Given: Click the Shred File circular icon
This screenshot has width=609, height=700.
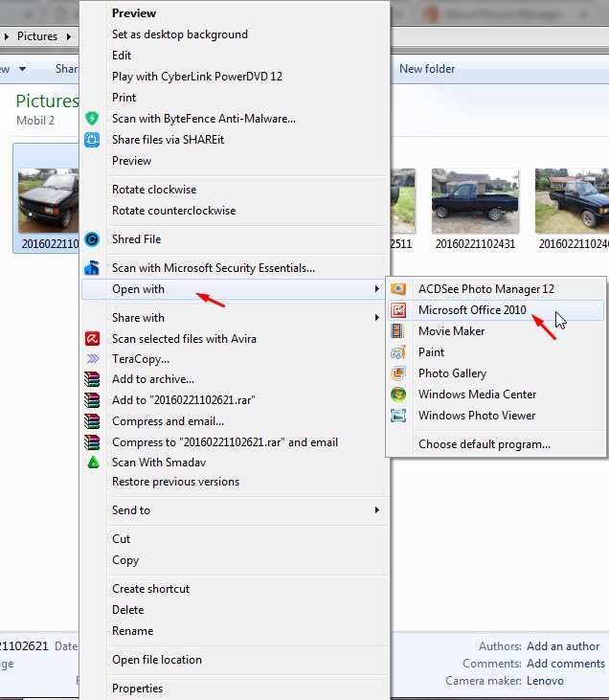Looking at the screenshot, I should pyautogui.click(x=92, y=239).
